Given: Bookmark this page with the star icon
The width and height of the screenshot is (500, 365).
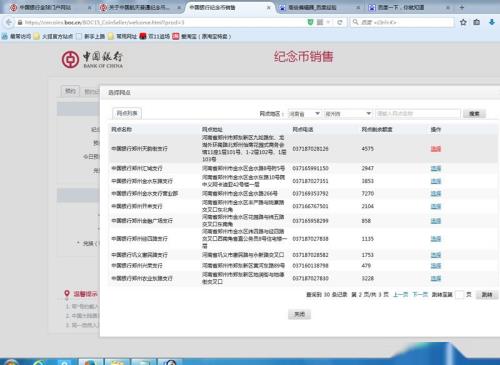Looking at the screenshot, I should pyautogui.click(x=463, y=22).
